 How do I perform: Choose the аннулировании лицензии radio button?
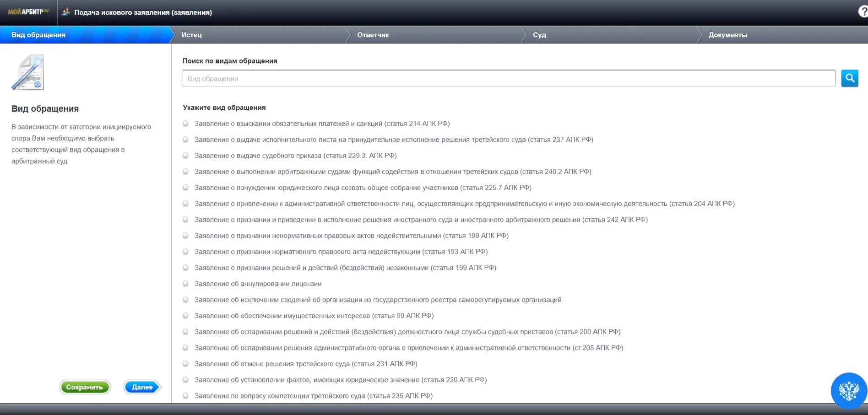pyautogui.click(x=185, y=284)
